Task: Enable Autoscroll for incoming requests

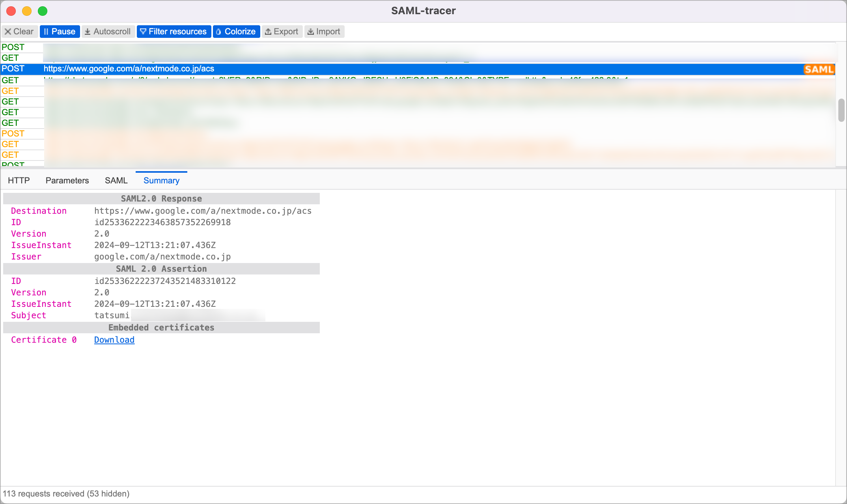Action: point(108,31)
